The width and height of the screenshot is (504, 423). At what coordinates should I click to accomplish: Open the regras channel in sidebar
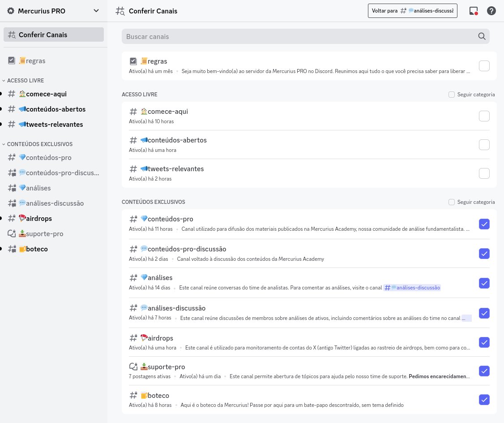(x=54, y=61)
